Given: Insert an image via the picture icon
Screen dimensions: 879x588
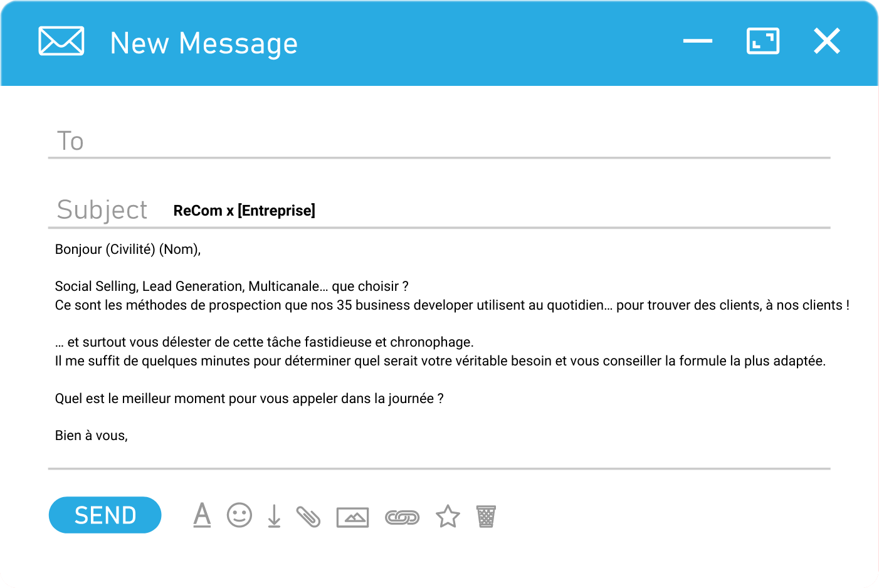Looking at the screenshot, I should [x=352, y=515].
